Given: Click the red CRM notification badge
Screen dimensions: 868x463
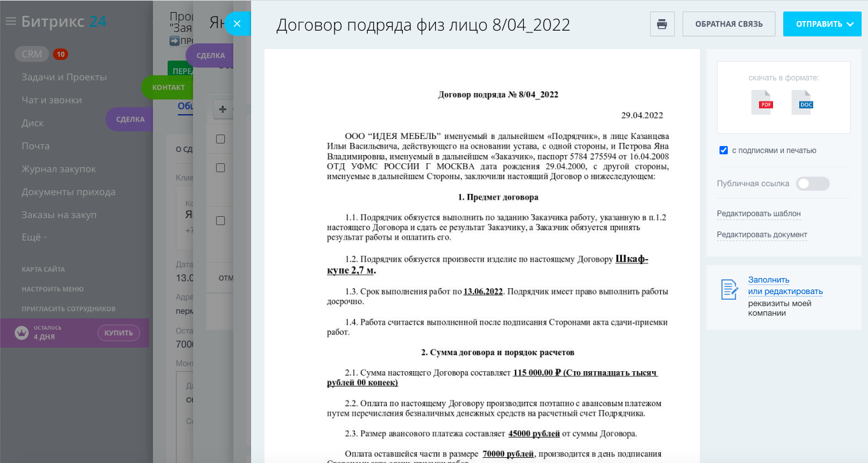Looking at the screenshot, I should click(61, 54).
